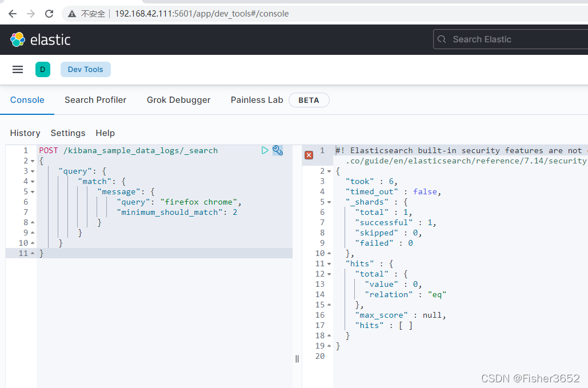
Task: Open the Settings menu
Action: 68,133
